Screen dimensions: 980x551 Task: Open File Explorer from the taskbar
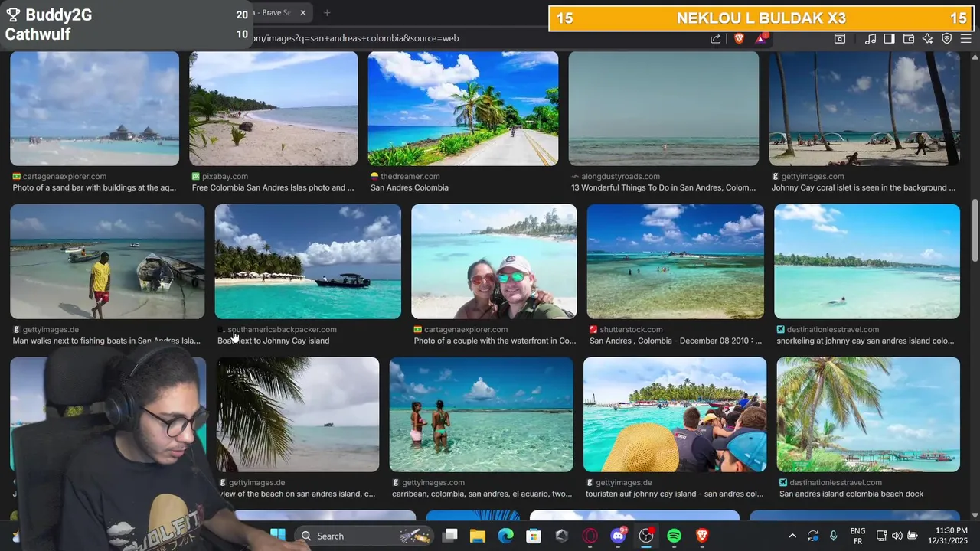coord(477,536)
